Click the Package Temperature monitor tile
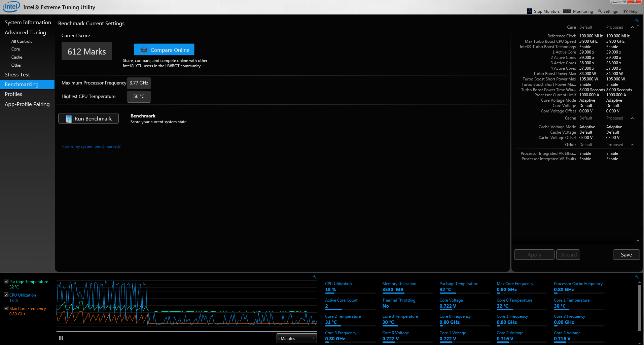This screenshot has height=345, width=644. pyautogui.click(x=464, y=287)
